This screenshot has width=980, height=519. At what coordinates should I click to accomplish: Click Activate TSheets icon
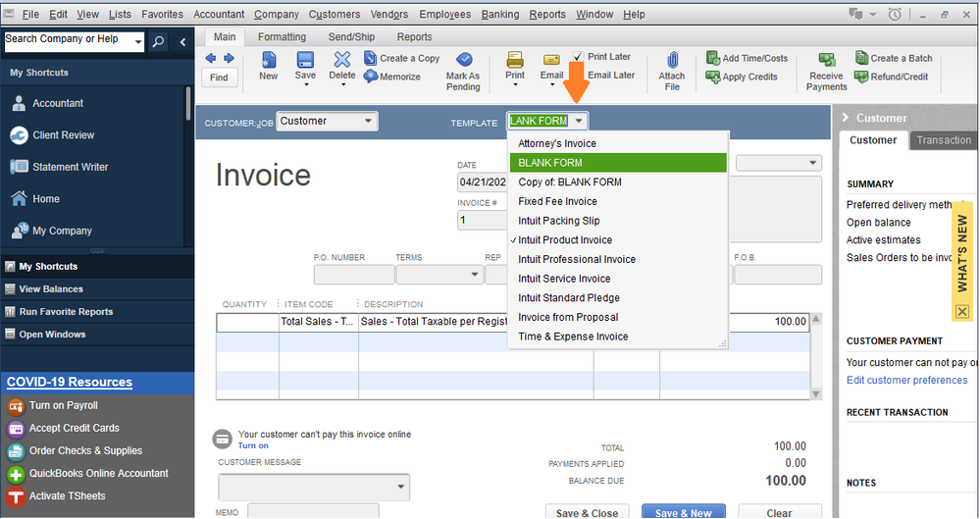point(16,496)
